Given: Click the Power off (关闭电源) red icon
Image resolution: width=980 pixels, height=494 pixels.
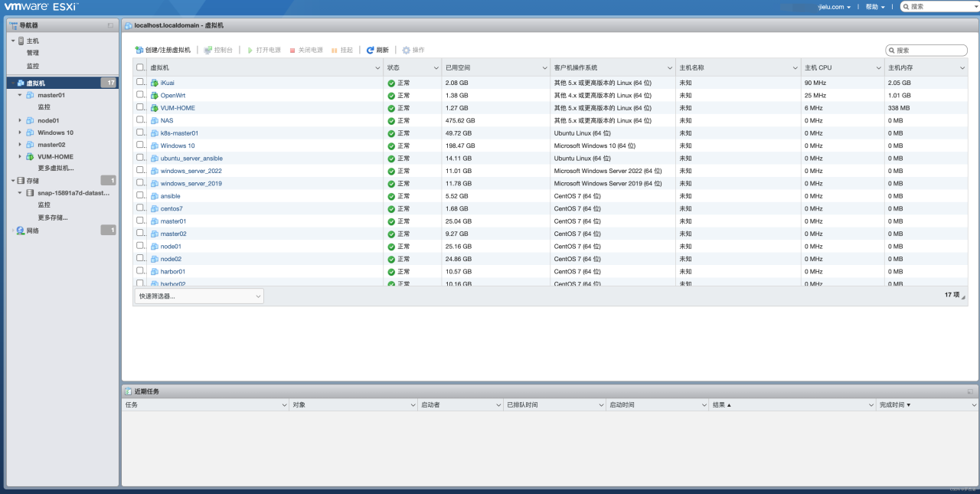Looking at the screenshot, I should (x=292, y=50).
